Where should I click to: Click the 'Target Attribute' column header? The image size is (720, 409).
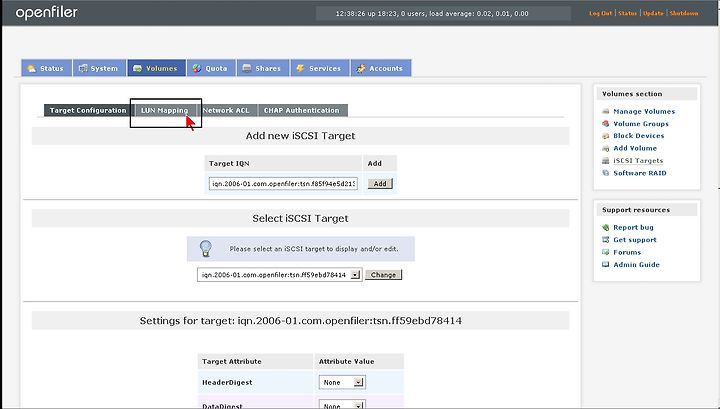point(231,361)
